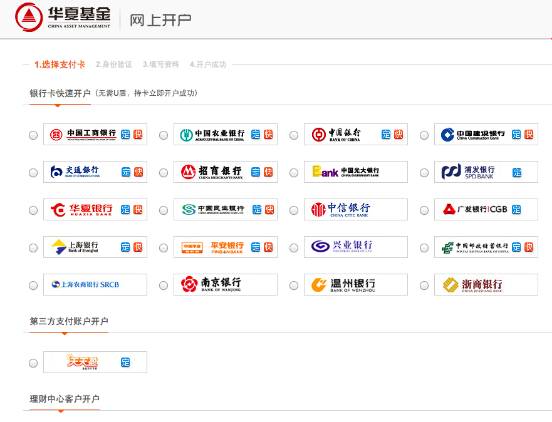Click the 中国建设银行 bank logo card

pos(486,134)
